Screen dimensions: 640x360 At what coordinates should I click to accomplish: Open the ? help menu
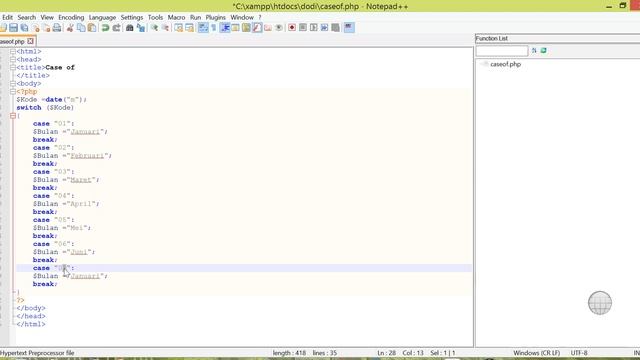[260, 17]
